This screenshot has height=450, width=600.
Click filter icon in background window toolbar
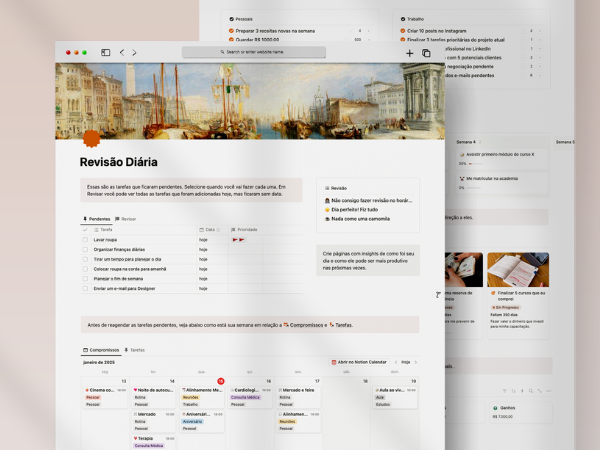[504, 391]
